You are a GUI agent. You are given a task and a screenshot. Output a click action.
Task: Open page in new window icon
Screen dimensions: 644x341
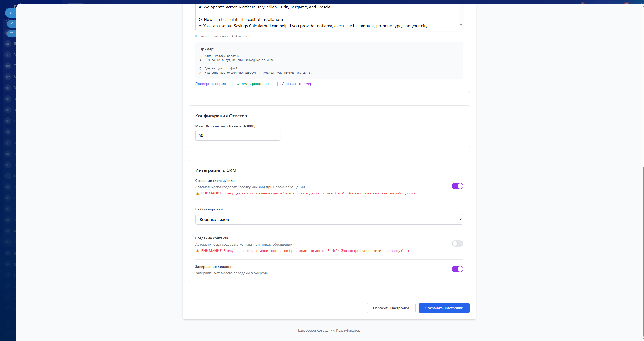point(12,34)
